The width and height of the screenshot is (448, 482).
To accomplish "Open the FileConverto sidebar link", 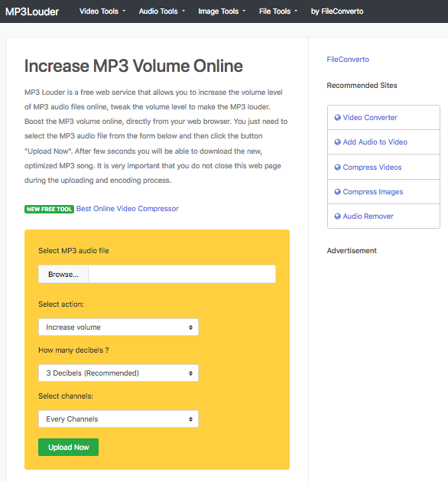I will 348,60.
